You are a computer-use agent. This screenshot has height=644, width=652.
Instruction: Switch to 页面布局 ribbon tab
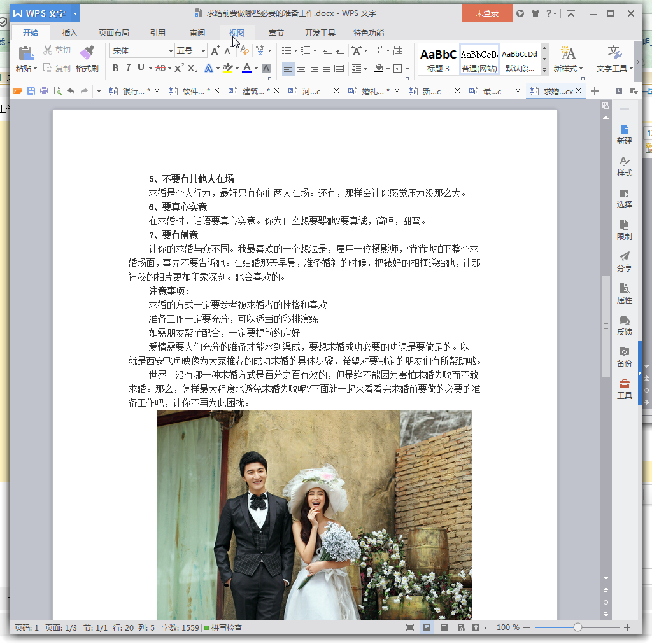[x=113, y=33]
